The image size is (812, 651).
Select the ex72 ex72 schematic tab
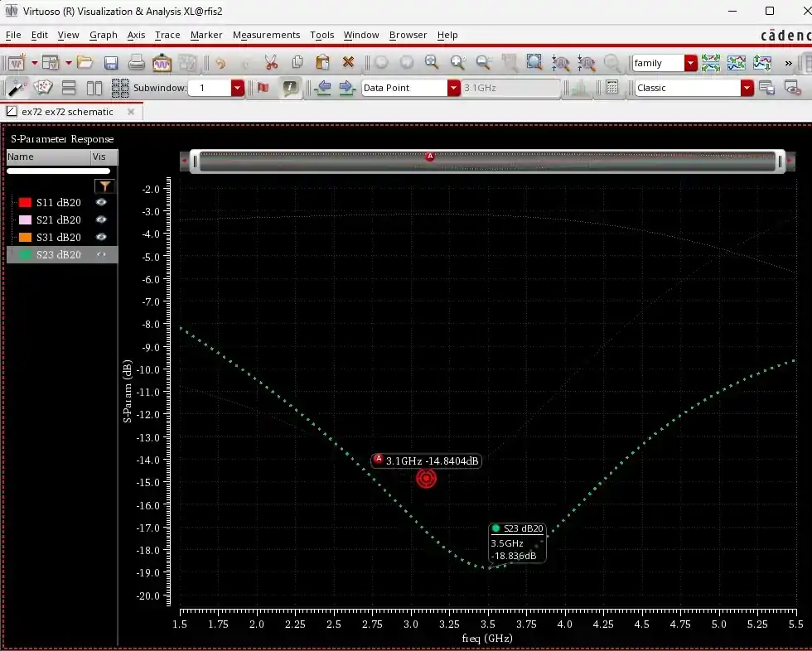67,112
